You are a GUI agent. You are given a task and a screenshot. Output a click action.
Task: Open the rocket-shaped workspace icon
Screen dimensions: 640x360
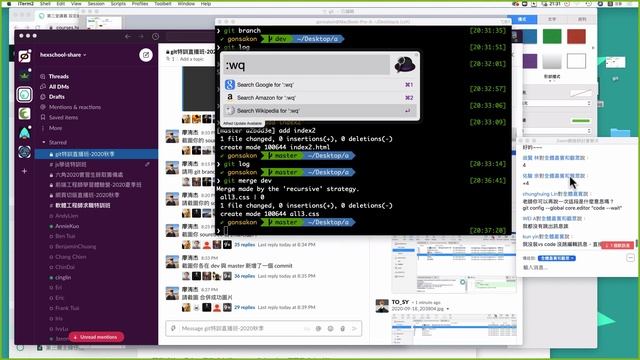pyautogui.click(x=24, y=133)
